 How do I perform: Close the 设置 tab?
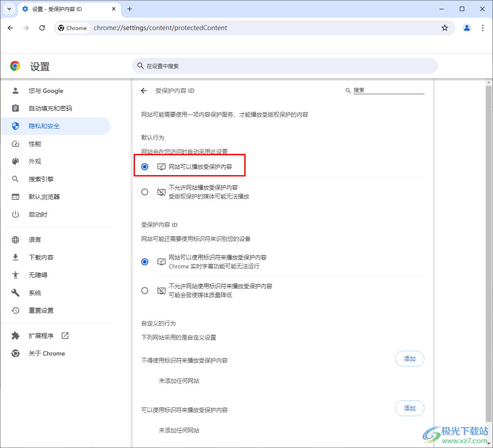114,9
